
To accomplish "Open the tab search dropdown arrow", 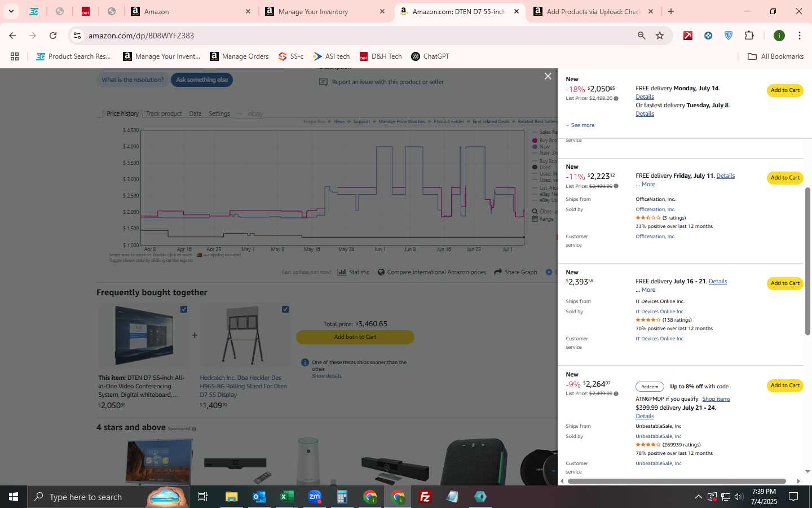I will (x=11, y=11).
